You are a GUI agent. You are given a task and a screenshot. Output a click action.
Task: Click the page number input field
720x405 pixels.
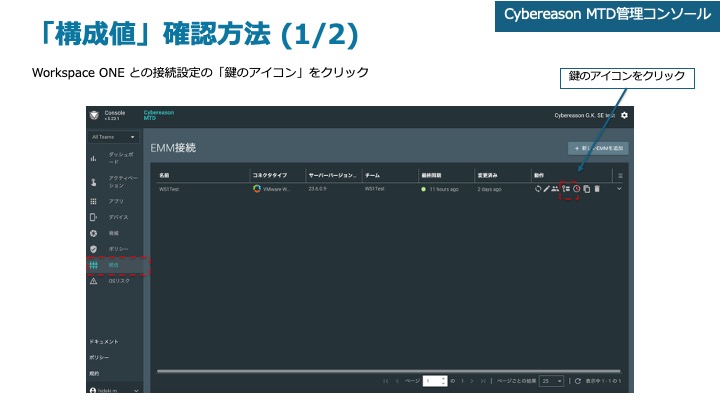[434, 381]
